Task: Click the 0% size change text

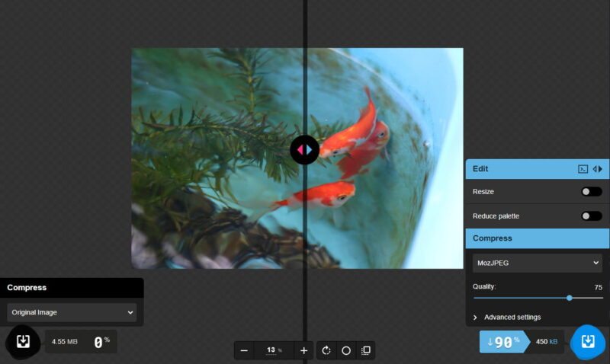Action: pos(101,342)
